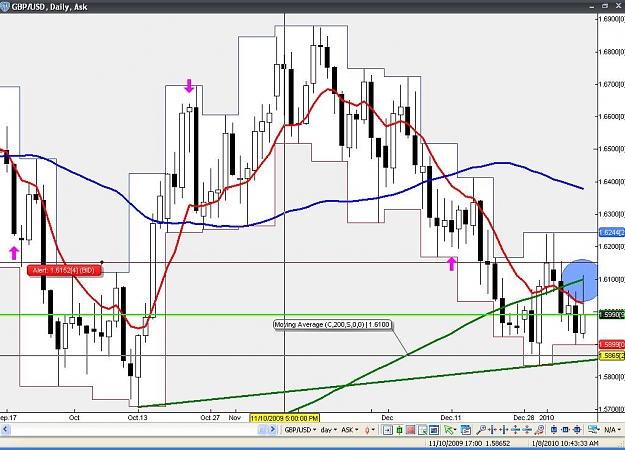Open the chart template icon

pyautogui.click(x=466, y=430)
